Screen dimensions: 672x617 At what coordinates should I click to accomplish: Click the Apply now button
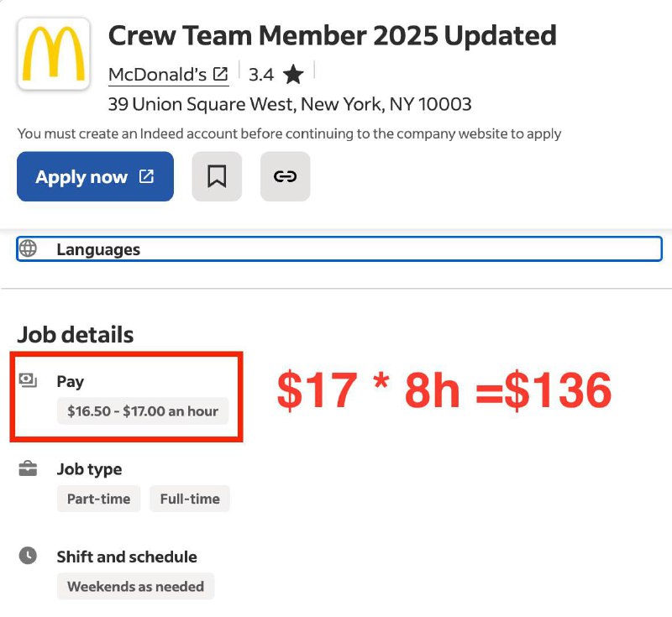tap(95, 176)
